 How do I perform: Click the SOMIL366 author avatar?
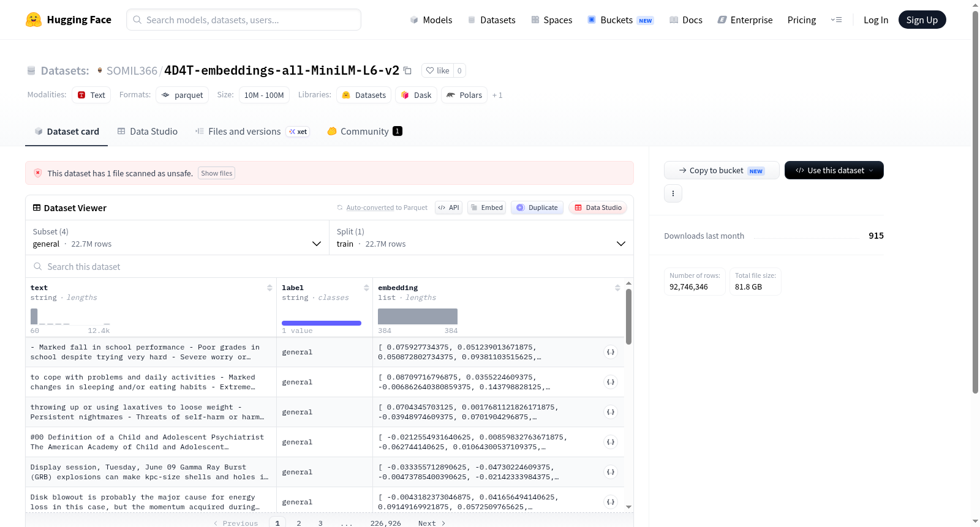[x=100, y=70]
